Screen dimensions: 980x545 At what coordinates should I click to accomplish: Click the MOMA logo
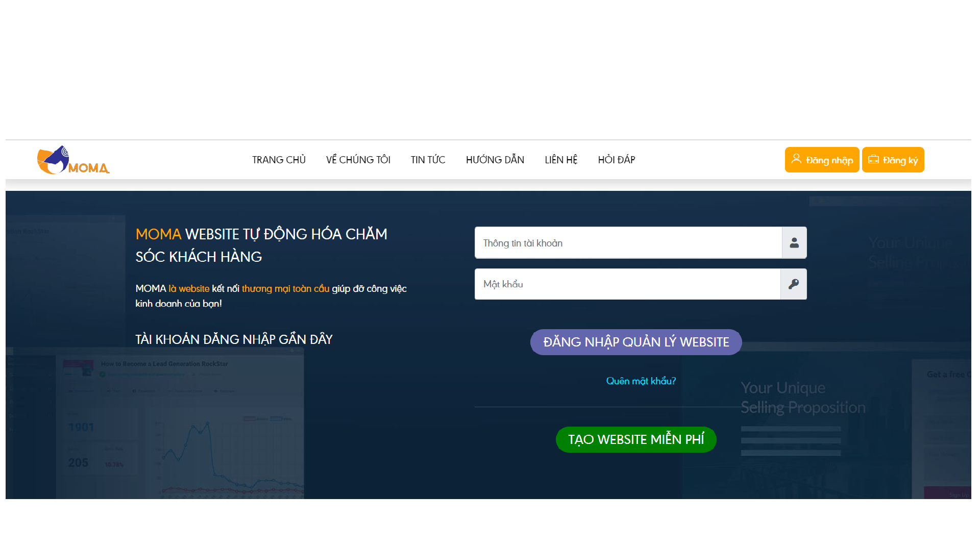coord(73,160)
